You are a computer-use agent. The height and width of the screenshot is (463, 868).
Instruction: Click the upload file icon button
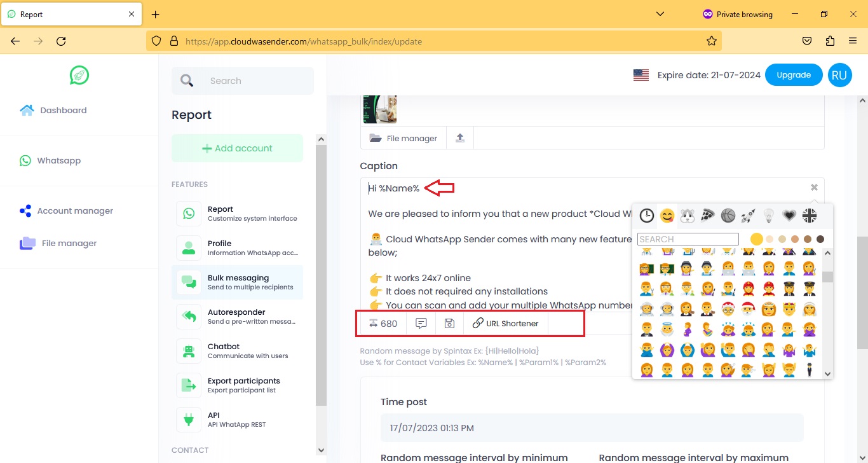[460, 138]
